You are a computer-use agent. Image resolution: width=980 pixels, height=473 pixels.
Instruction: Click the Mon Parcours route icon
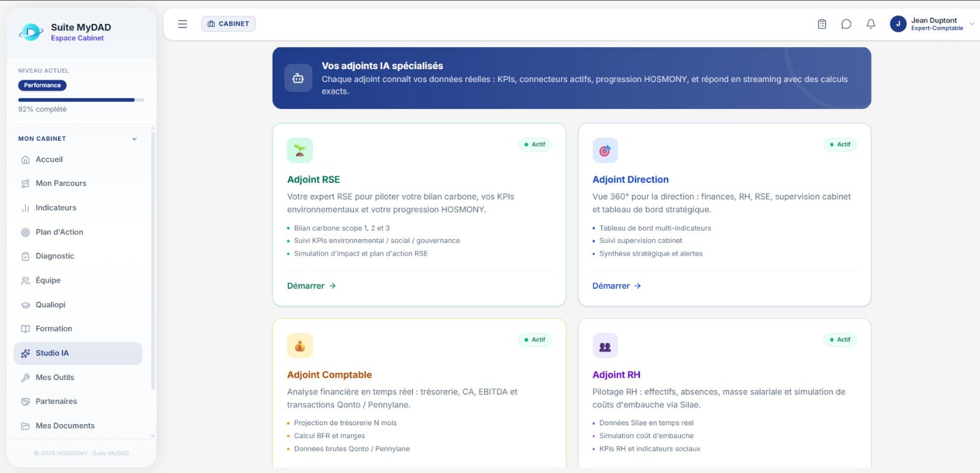pos(25,184)
